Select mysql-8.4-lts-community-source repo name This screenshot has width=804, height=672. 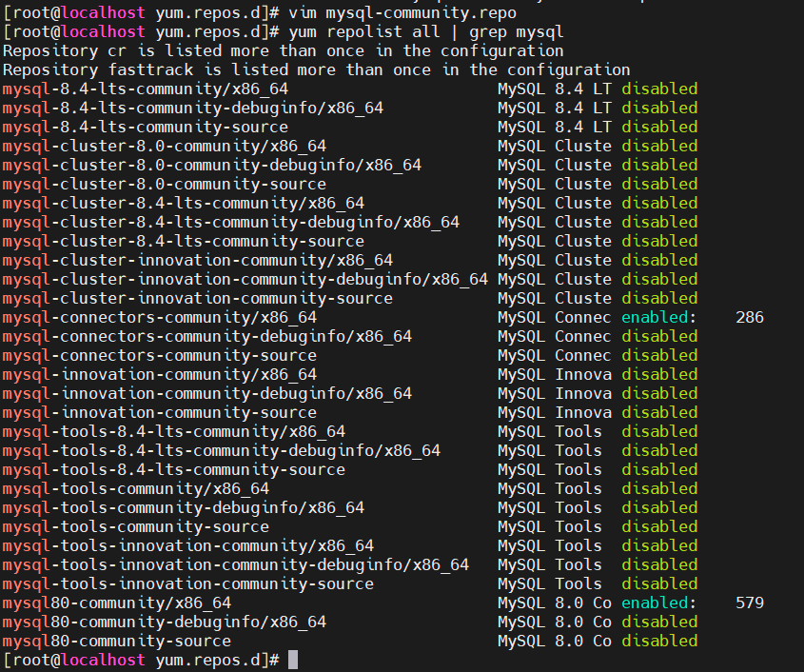[146, 127]
